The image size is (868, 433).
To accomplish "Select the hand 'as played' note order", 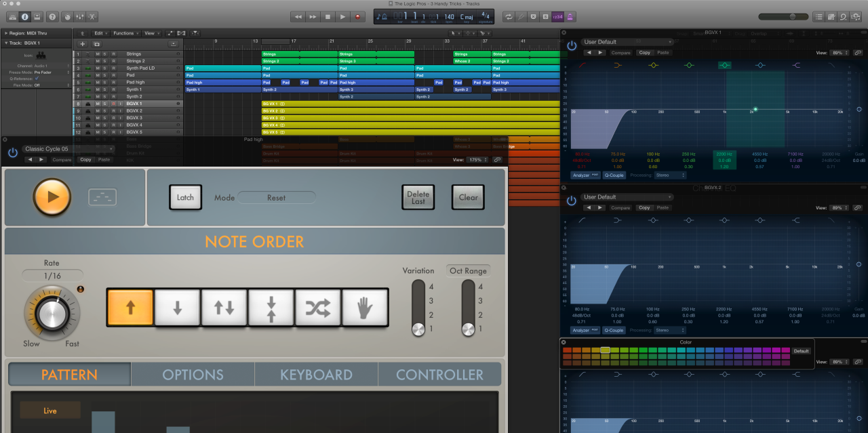I will [x=365, y=308].
